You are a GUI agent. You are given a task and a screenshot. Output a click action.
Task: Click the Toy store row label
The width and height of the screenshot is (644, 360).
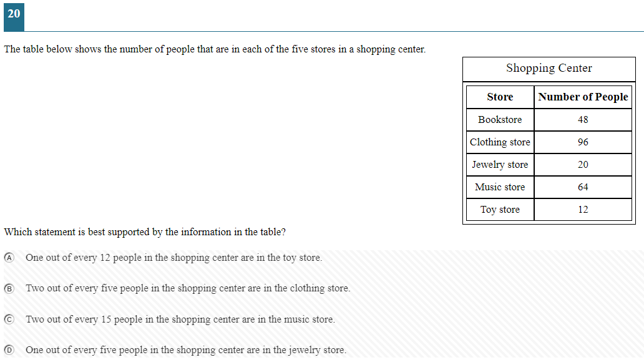point(500,210)
